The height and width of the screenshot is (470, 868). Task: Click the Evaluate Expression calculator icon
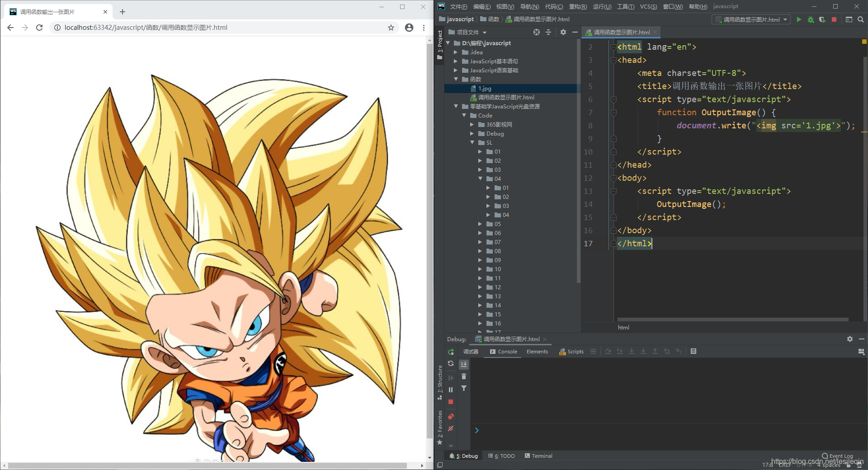click(x=693, y=351)
